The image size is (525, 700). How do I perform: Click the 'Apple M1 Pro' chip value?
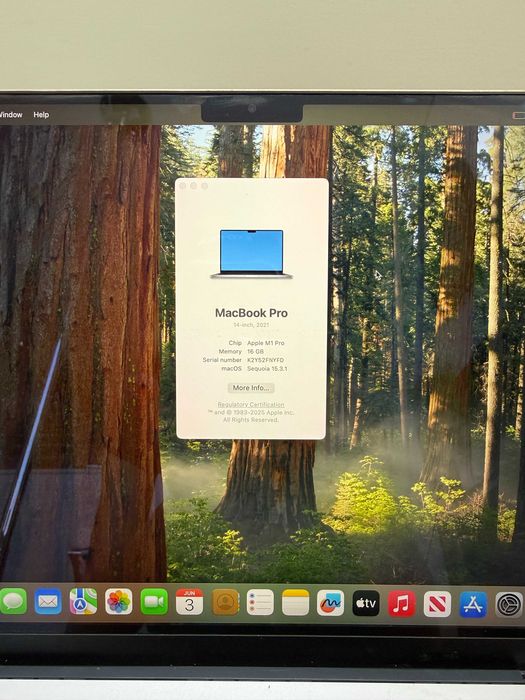coord(266,343)
